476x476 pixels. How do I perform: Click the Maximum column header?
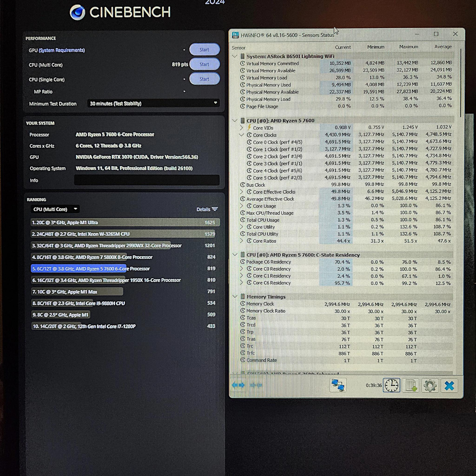409,46
